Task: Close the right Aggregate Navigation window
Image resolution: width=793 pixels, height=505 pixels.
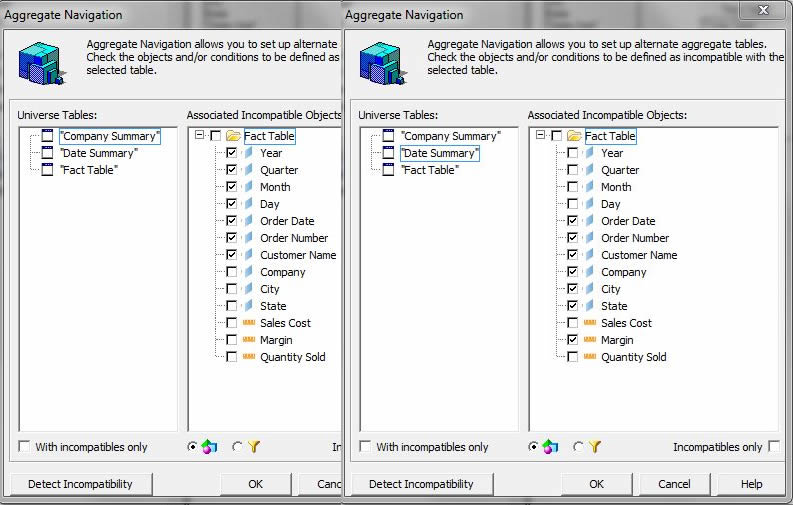Action: [x=763, y=11]
